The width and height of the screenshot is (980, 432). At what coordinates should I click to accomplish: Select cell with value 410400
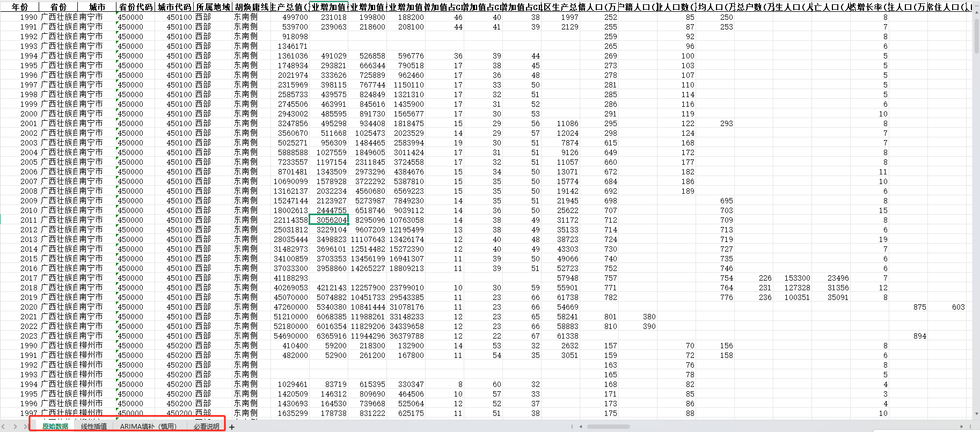pyautogui.click(x=290, y=346)
